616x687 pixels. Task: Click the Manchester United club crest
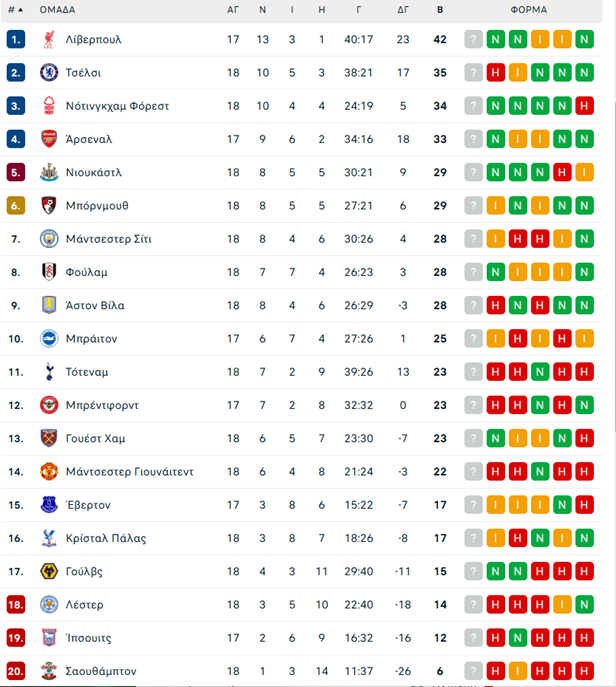(x=49, y=472)
